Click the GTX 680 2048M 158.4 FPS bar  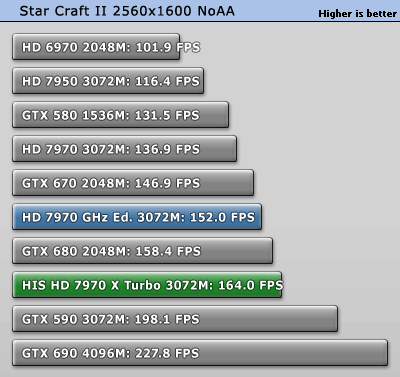tap(143, 251)
